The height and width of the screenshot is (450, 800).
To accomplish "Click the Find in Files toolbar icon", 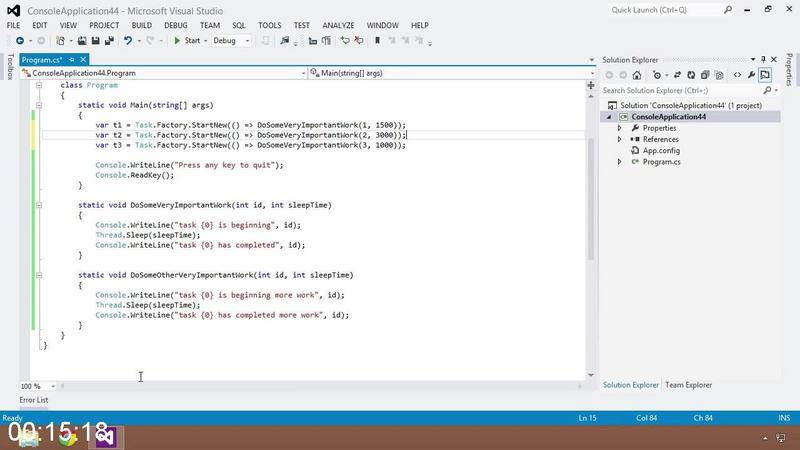I will (x=285, y=41).
